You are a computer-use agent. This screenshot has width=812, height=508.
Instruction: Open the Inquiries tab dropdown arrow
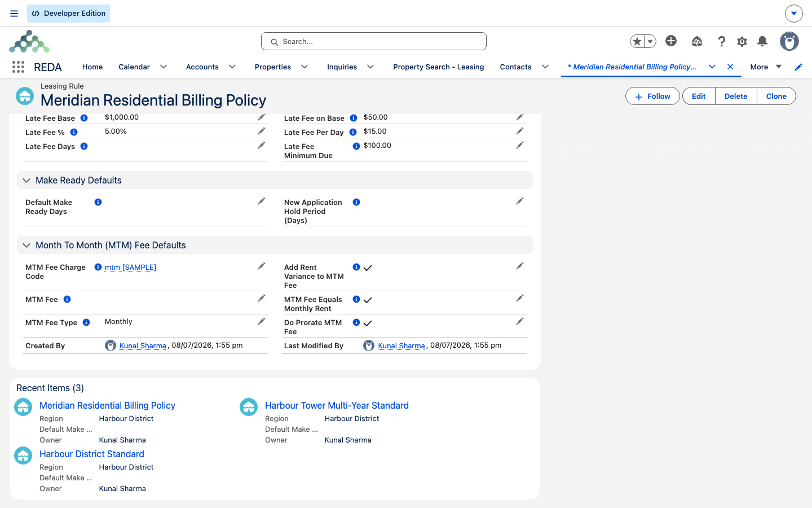coord(370,67)
